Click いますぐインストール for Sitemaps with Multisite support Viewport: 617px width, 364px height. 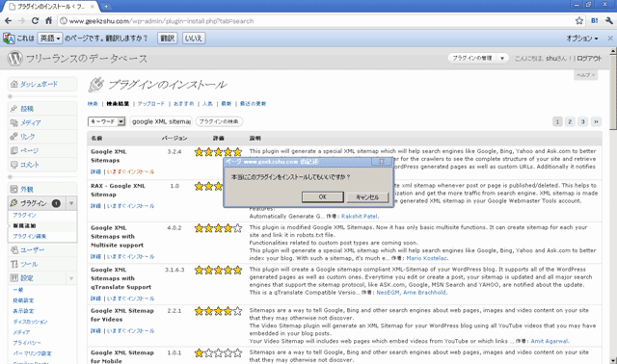[x=131, y=257]
